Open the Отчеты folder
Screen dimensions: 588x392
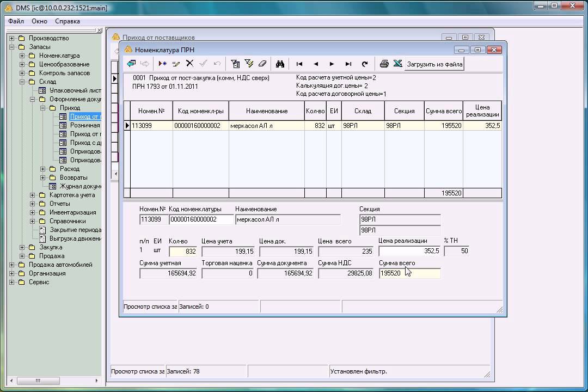click(60, 204)
